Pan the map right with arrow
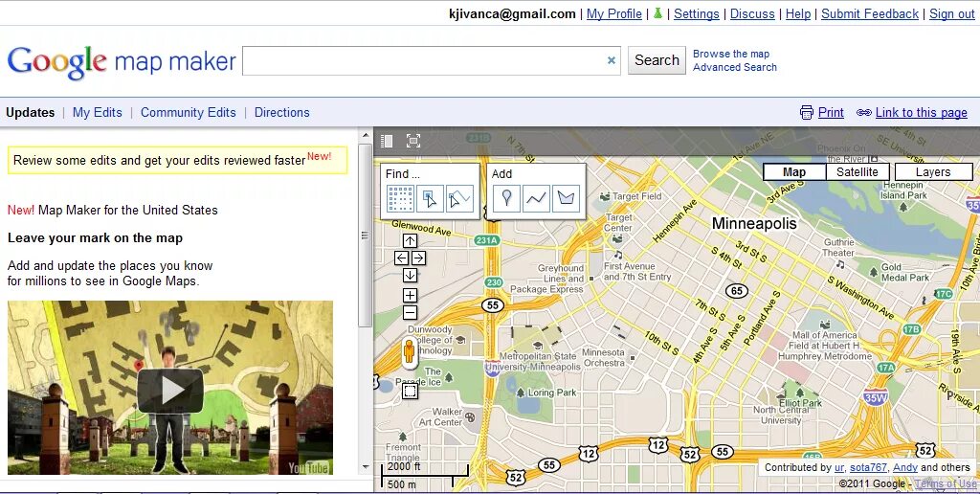 coord(419,258)
